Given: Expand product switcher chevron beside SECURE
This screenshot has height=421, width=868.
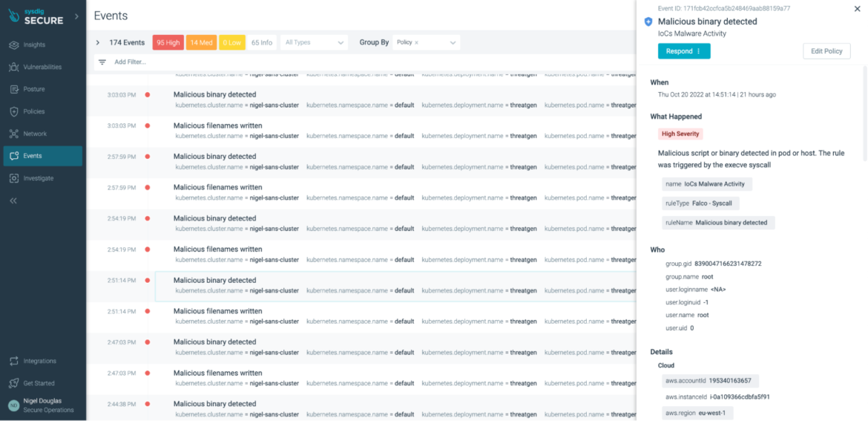Looking at the screenshot, I should coord(76,16).
